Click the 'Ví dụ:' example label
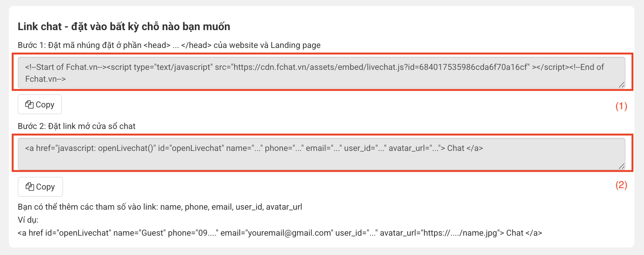The width and height of the screenshot is (644, 255). pos(28,220)
